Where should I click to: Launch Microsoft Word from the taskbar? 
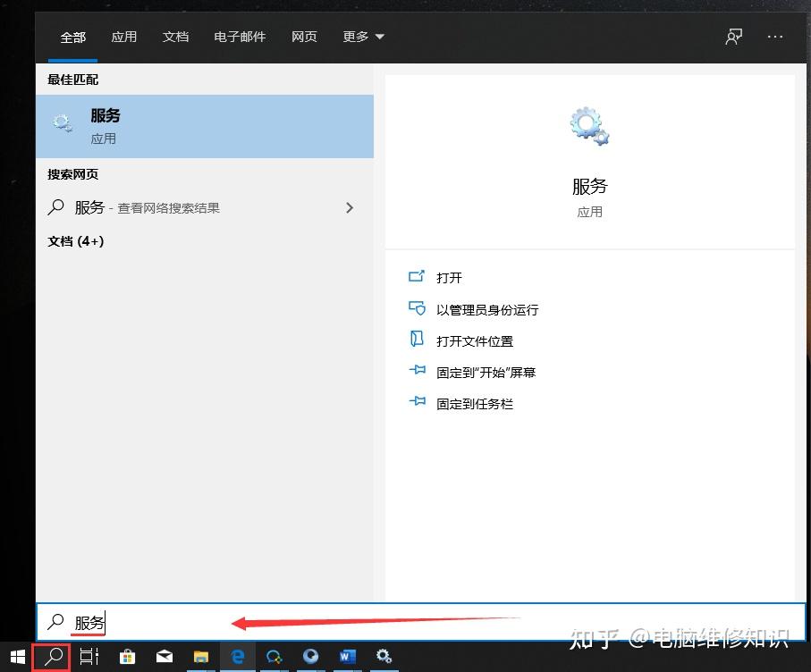pyautogui.click(x=348, y=657)
